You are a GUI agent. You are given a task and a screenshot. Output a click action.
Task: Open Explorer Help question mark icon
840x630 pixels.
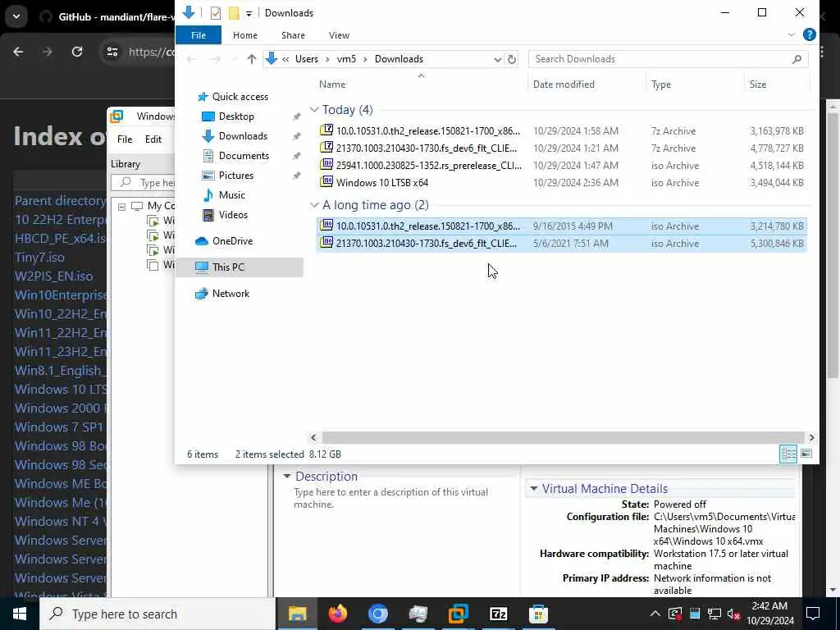[809, 34]
